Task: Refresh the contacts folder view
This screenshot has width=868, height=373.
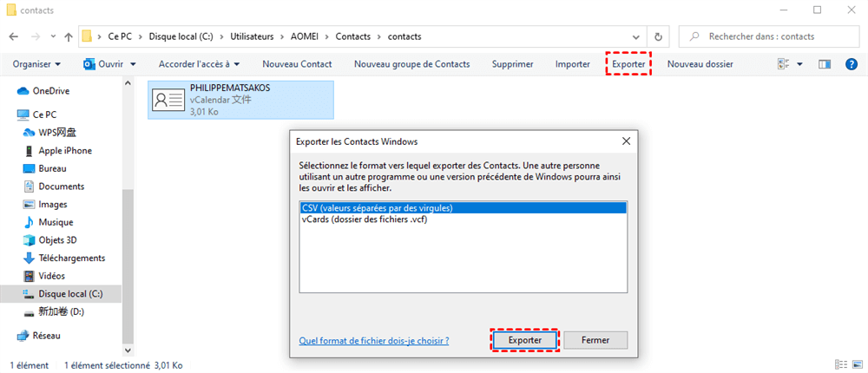Action: [659, 37]
